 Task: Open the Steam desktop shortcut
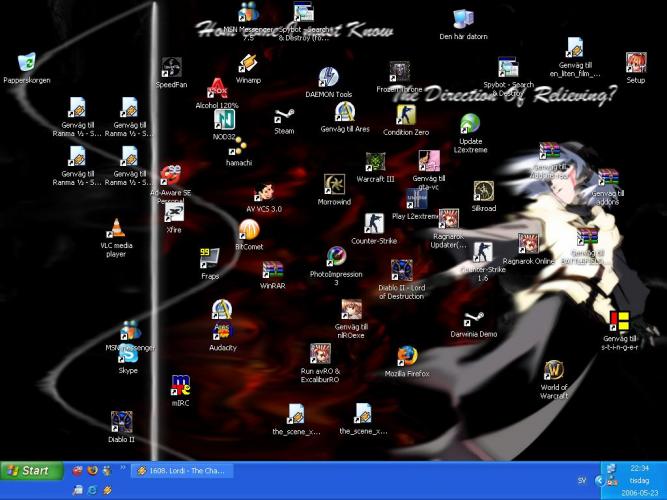click(x=284, y=118)
